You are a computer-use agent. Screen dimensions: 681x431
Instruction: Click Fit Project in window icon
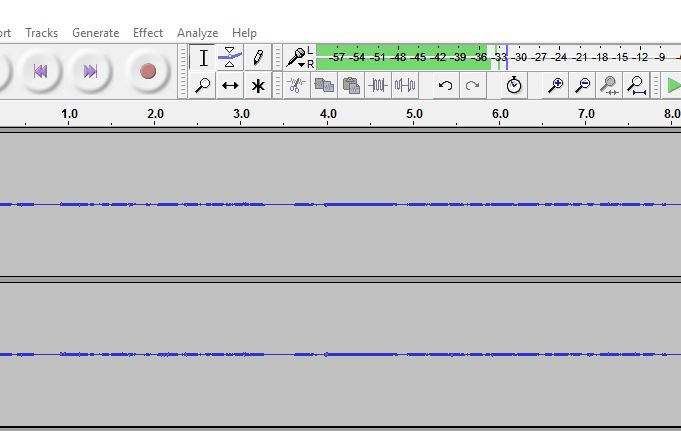pos(636,85)
